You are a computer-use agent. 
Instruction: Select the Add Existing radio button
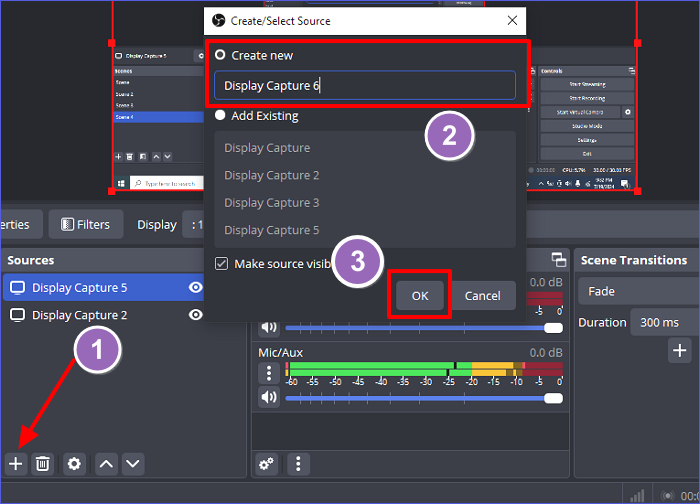[220, 116]
